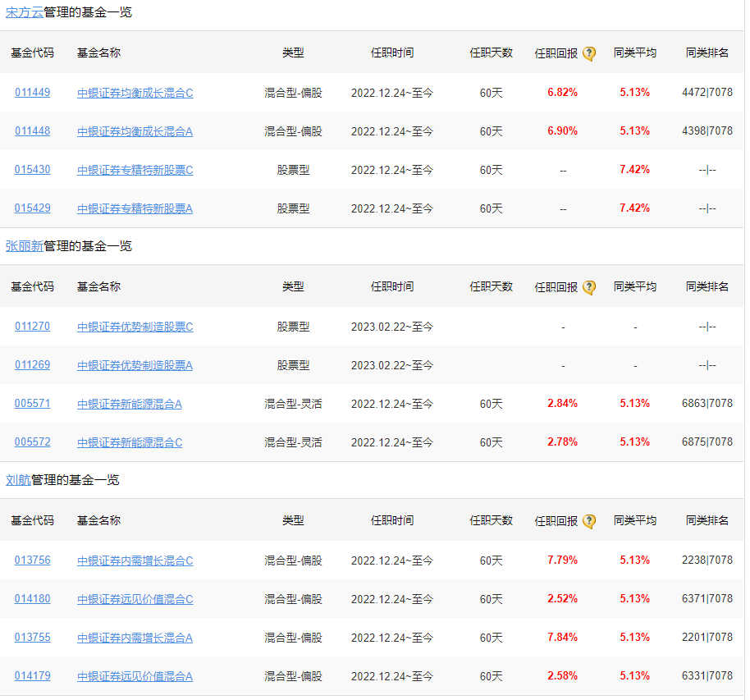750x700 pixels.
Task: Select ranking 6371|7078 cell
Action: [707, 599]
